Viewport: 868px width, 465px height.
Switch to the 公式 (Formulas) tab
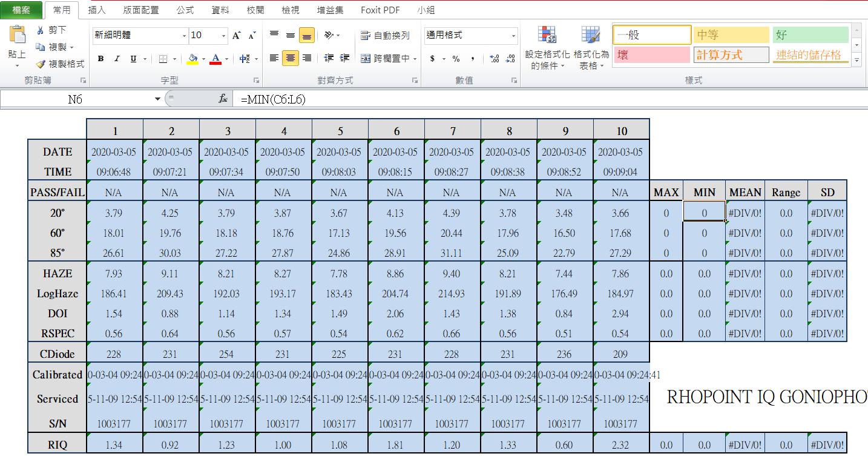click(x=185, y=10)
